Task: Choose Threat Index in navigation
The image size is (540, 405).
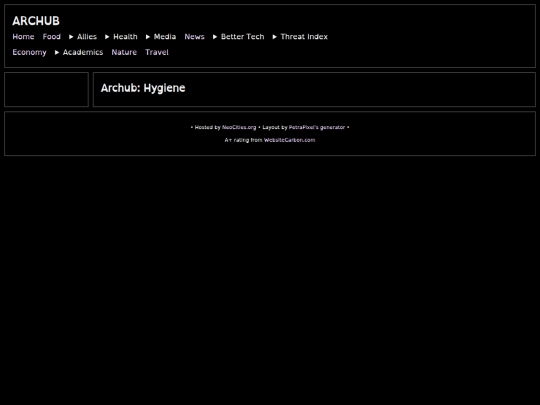Action: point(304,37)
